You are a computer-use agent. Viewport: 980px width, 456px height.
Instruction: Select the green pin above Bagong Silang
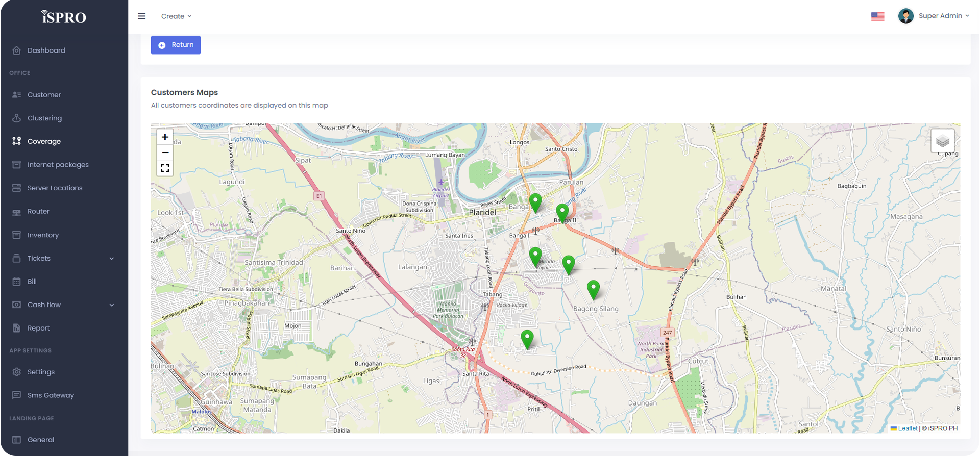[593, 289]
